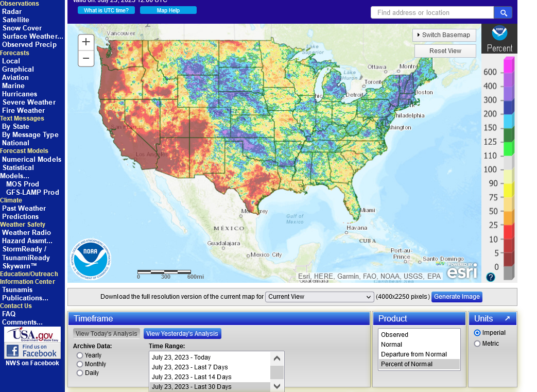Open the Hurricanes forecast link
Screen dimensions: 537x392
click(20, 94)
